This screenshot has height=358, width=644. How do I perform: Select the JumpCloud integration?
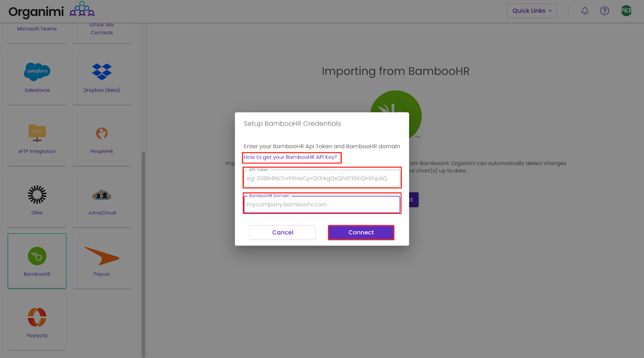(x=102, y=200)
